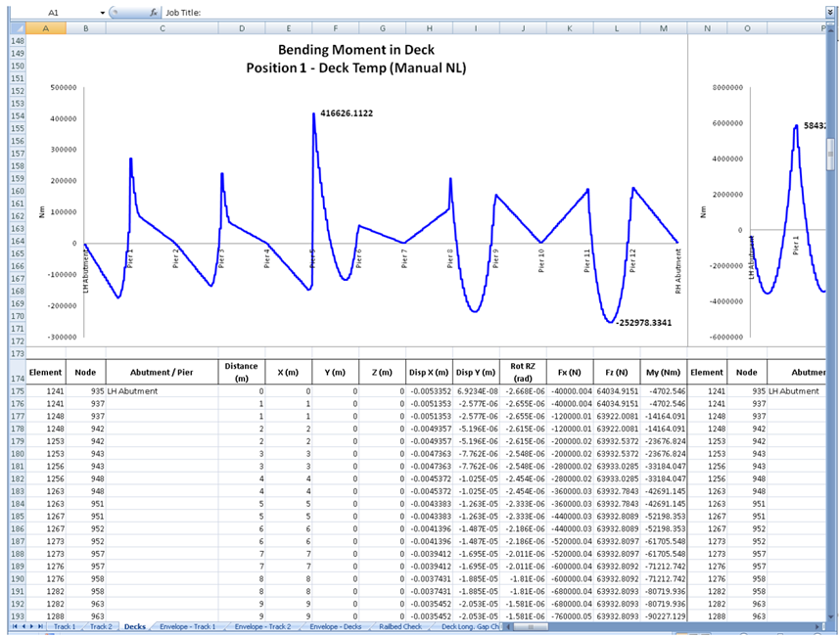Select the Bending Moment in Deck chart title
This screenshot has width=840, height=636.
pyautogui.click(x=356, y=49)
